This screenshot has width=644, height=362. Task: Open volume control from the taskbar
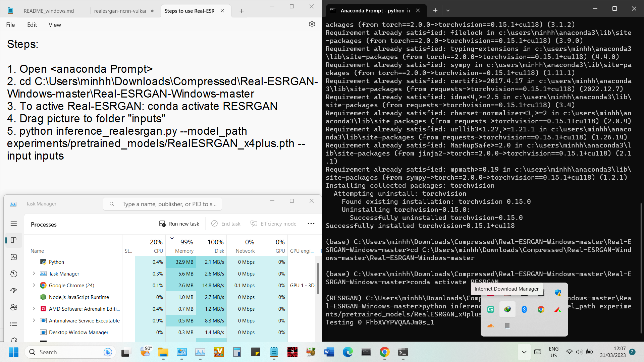pyautogui.click(x=579, y=352)
